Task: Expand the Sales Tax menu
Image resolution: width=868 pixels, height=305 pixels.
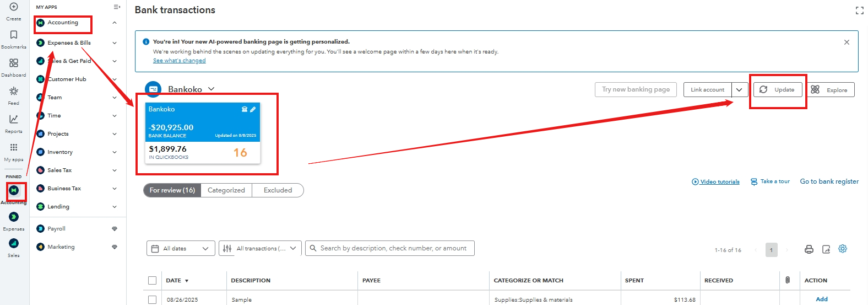Action: pyautogui.click(x=115, y=170)
